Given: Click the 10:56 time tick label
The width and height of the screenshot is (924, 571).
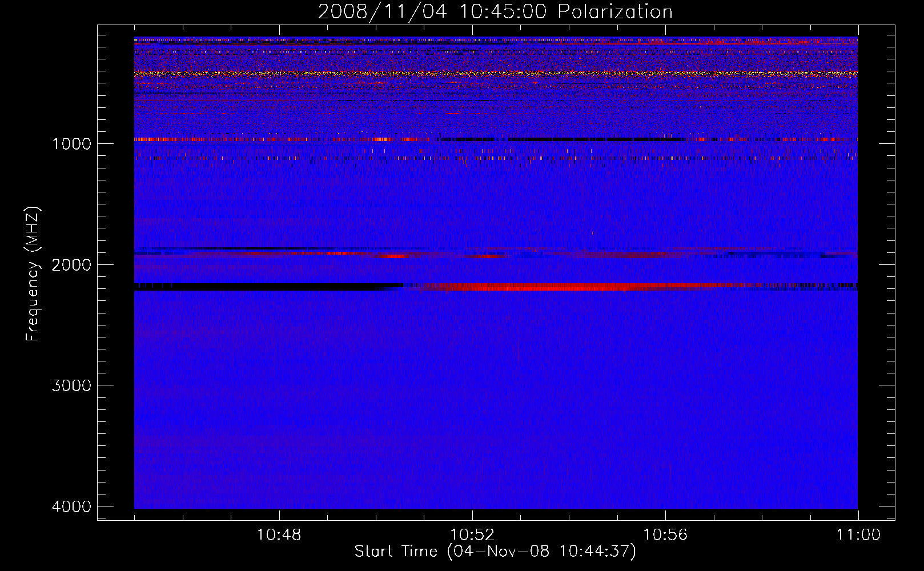Looking at the screenshot, I should 665,535.
